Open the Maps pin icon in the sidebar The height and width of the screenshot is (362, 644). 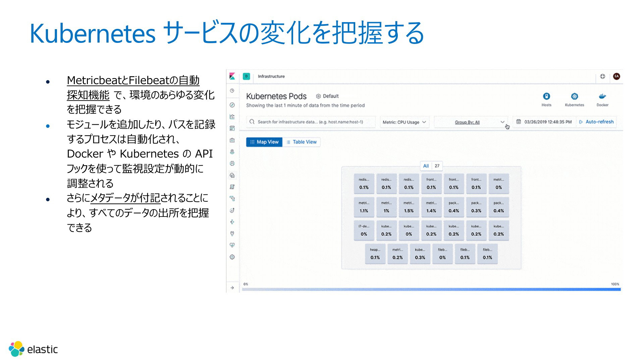(x=232, y=152)
